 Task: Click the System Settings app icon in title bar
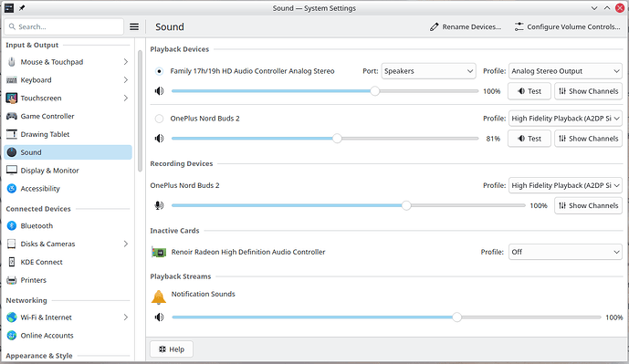[9, 8]
